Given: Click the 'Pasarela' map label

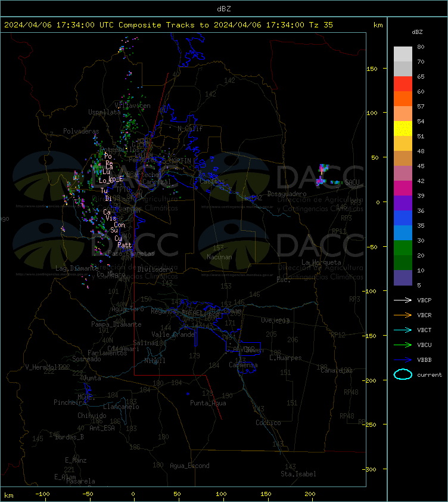Looking at the screenshot, I should coord(80,481).
